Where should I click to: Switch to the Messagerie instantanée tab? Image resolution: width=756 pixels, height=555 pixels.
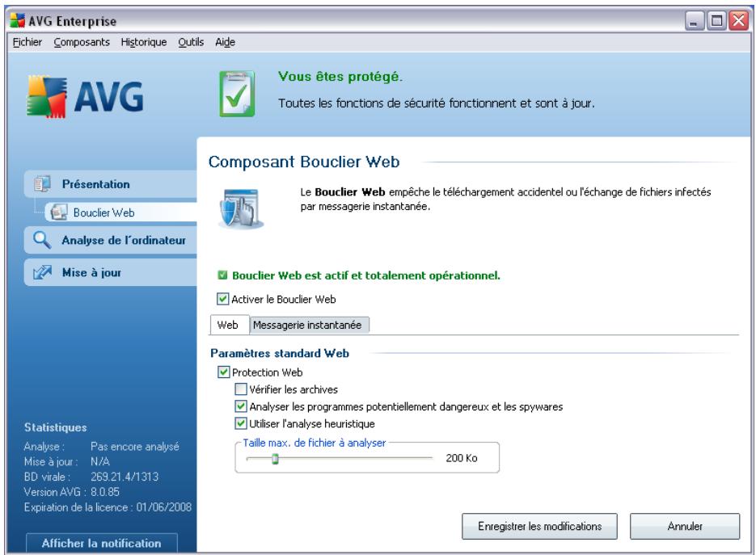(309, 326)
